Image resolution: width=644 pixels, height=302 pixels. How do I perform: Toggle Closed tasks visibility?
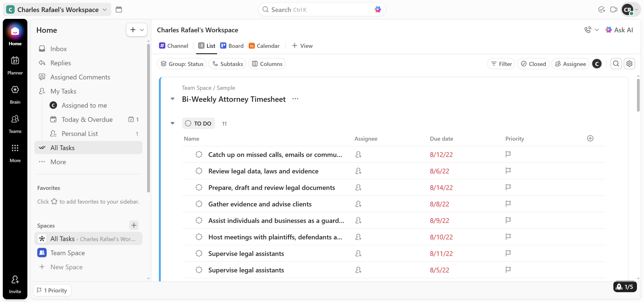(533, 64)
